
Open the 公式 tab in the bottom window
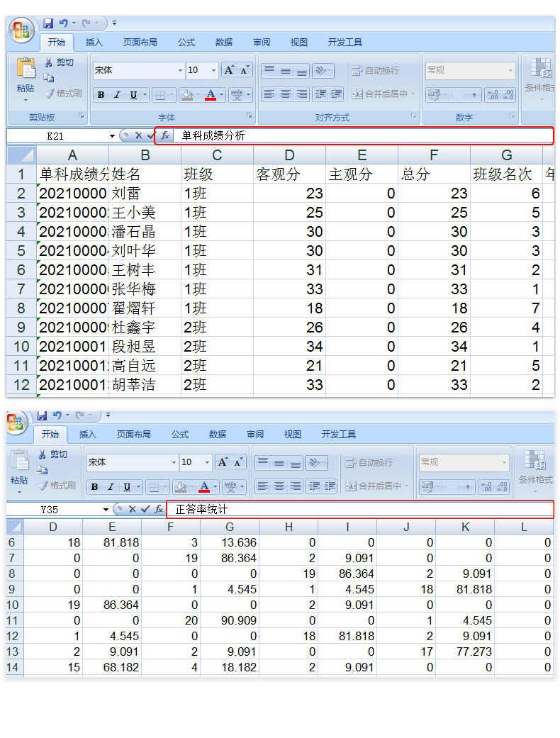pyautogui.click(x=180, y=435)
